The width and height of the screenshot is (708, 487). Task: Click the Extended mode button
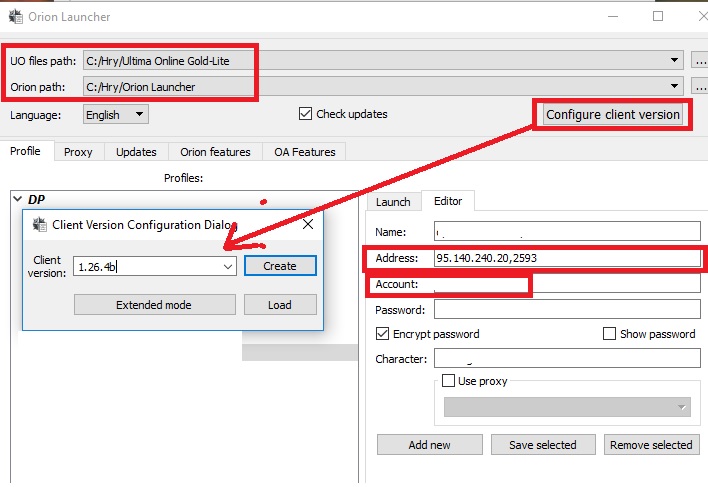[154, 305]
